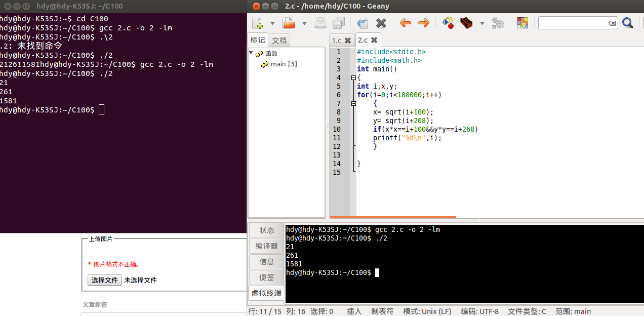Expand the new file dropdown arrow
The width and height of the screenshot is (644, 316).
[x=272, y=23]
